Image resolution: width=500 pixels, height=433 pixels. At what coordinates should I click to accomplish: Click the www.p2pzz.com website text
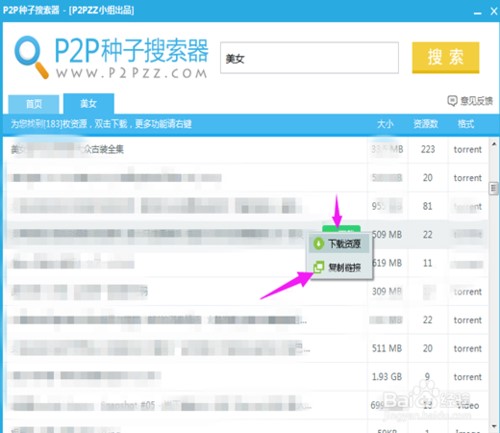(x=132, y=73)
